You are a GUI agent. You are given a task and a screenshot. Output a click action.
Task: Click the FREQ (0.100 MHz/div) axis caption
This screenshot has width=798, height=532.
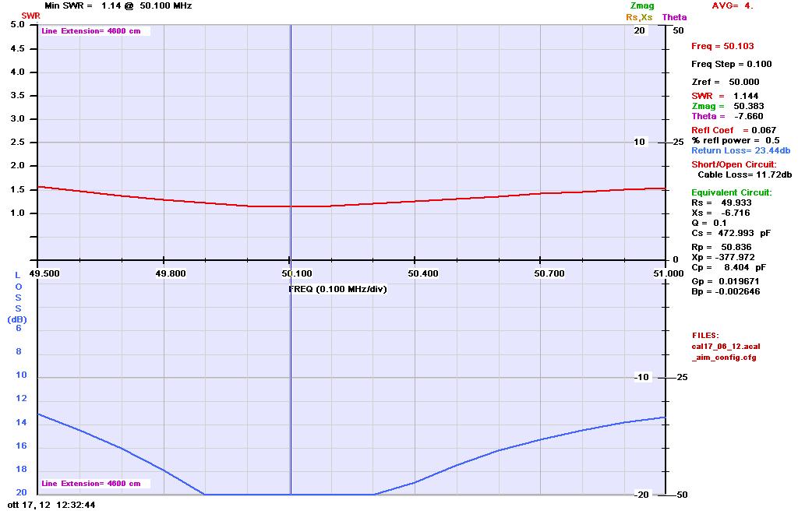(x=337, y=289)
